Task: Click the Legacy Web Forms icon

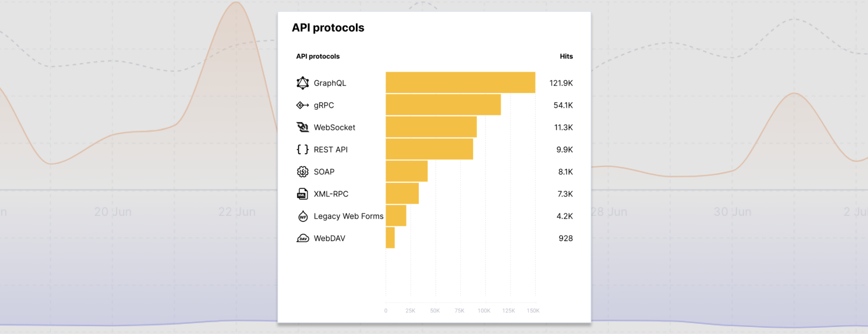Action: click(x=303, y=216)
